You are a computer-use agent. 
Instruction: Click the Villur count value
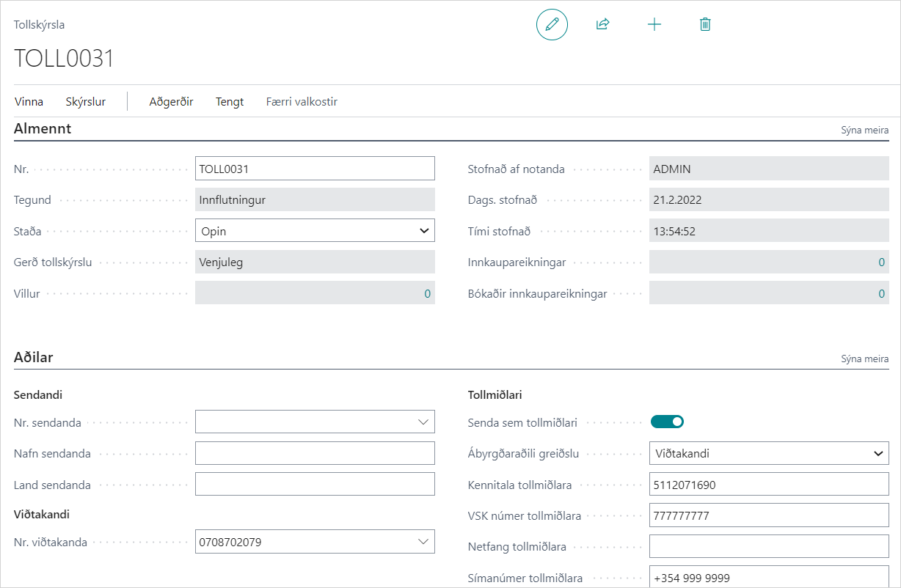click(x=427, y=294)
